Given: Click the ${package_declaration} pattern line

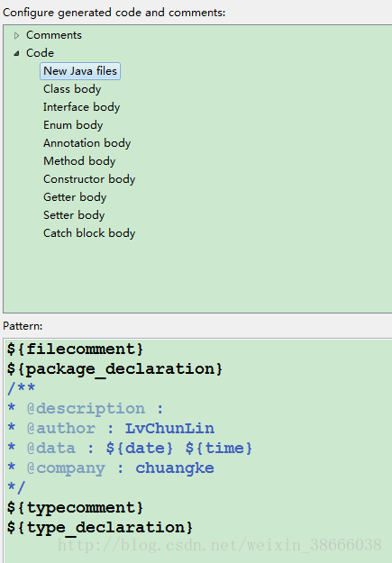Looking at the screenshot, I should coord(114,369).
